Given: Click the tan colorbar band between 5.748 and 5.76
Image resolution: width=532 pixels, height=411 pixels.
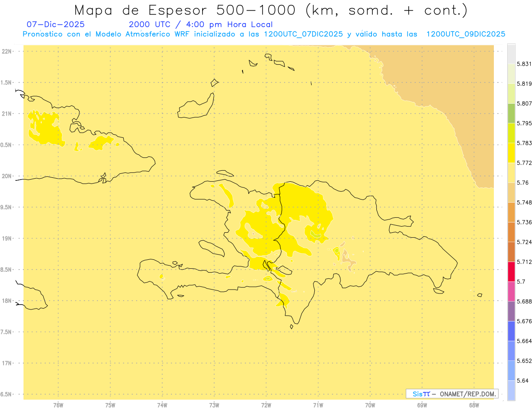Looking at the screenshot, I should (511, 192).
